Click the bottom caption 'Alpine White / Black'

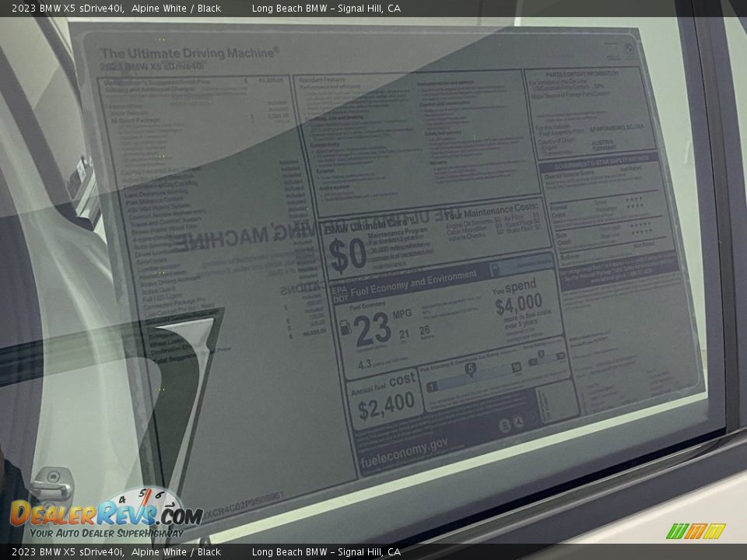coord(176,552)
